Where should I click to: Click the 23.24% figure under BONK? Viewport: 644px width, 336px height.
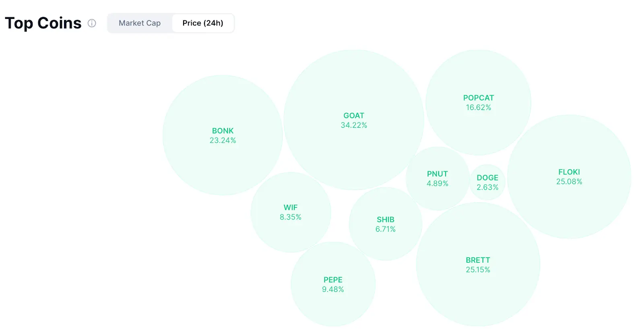pyautogui.click(x=223, y=141)
